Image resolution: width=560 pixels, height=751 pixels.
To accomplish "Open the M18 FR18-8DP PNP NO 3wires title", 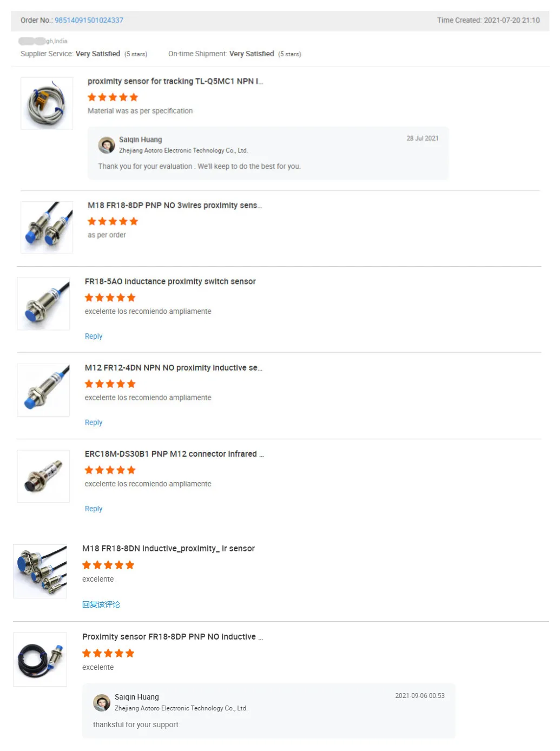I will [x=175, y=206].
